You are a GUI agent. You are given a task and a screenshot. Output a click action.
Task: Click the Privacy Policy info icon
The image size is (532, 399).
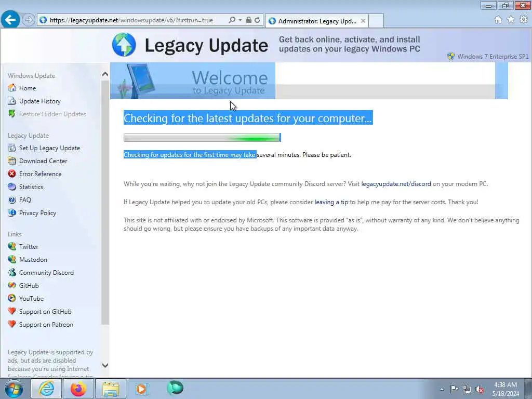pyautogui.click(x=12, y=212)
